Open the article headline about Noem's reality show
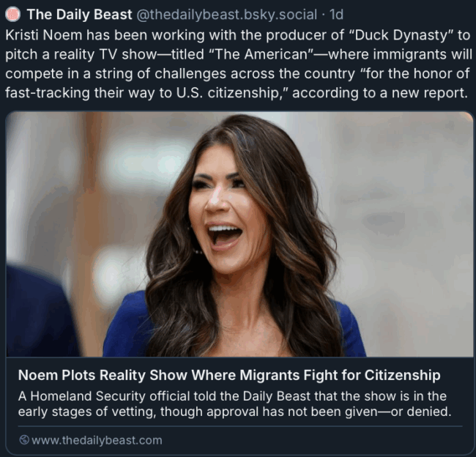The height and width of the screenshot is (457, 476). point(229,375)
